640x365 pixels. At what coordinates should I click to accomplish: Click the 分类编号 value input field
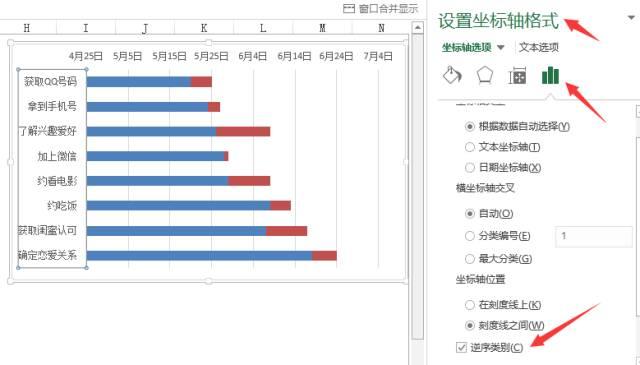coord(593,236)
